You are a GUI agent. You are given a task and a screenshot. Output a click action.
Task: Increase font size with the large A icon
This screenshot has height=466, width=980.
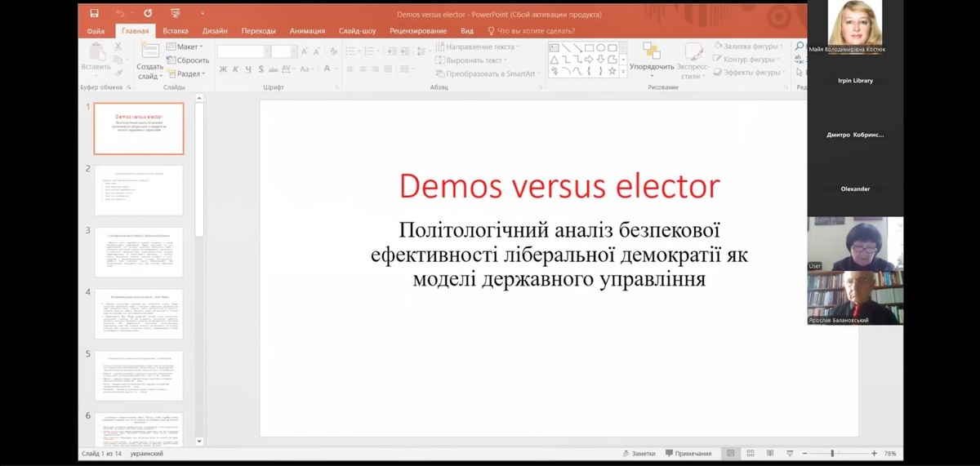305,51
